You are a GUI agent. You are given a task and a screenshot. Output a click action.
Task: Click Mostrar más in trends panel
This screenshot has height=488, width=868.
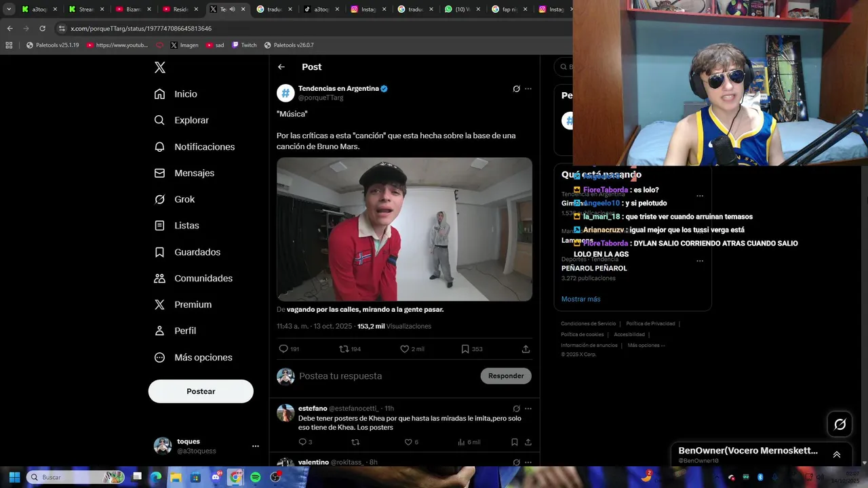pyautogui.click(x=580, y=299)
